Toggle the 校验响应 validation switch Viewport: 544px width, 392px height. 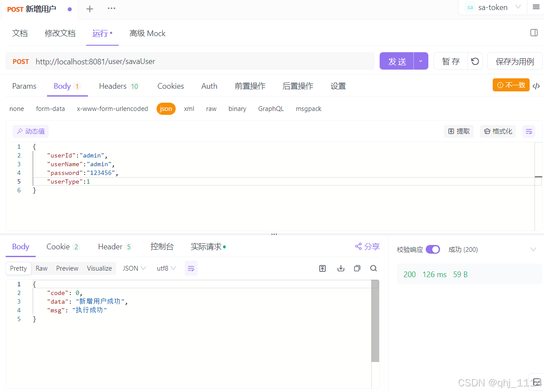[x=433, y=249]
